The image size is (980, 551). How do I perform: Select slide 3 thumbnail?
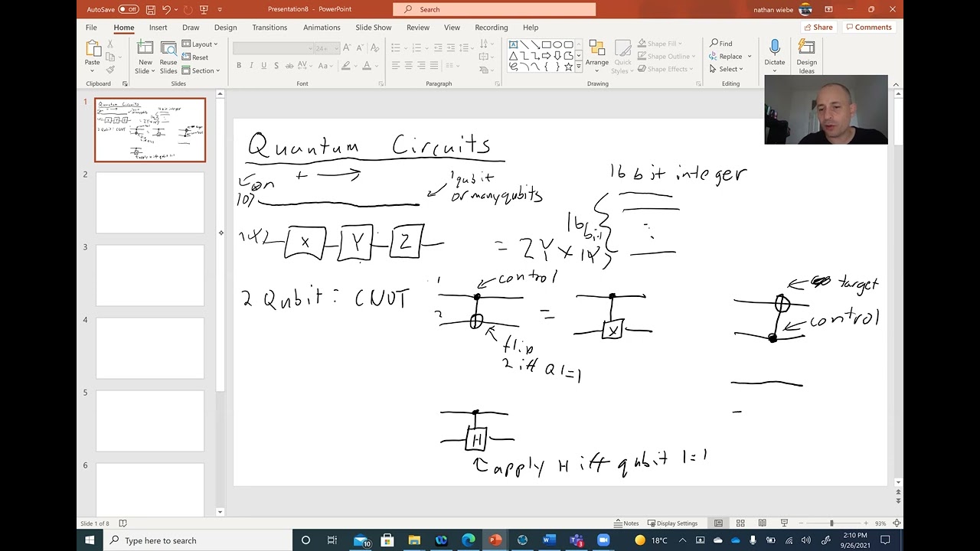tap(150, 275)
